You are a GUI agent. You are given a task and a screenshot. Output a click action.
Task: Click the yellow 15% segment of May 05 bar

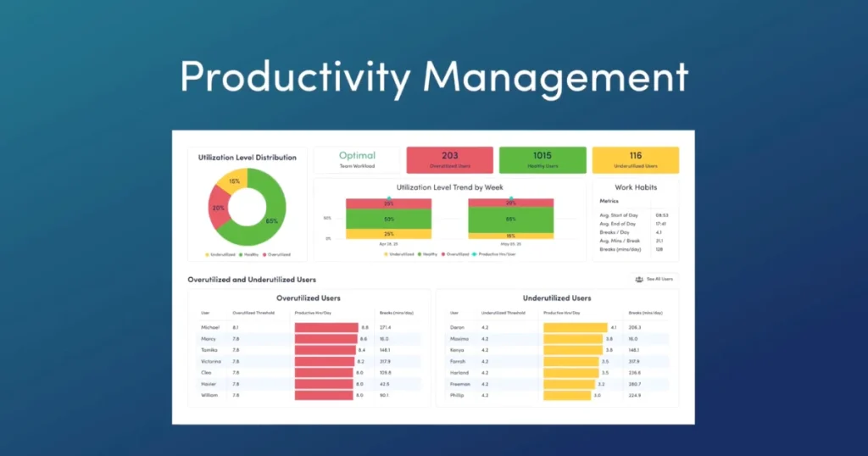(x=511, y=236)
